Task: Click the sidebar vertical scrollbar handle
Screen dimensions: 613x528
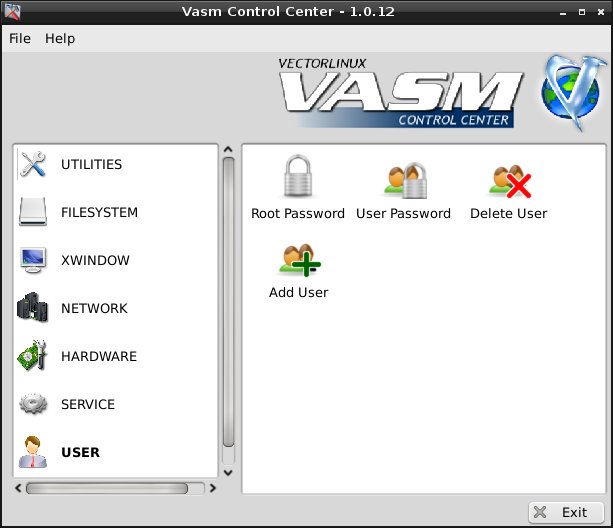Action: [228, 300]
